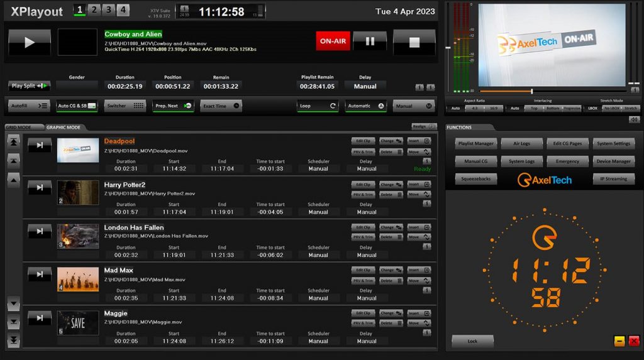Image resolution: width=644 pixels, height=360 pixels.
Task: Show info for the Maggie clip
Action: 427,332
